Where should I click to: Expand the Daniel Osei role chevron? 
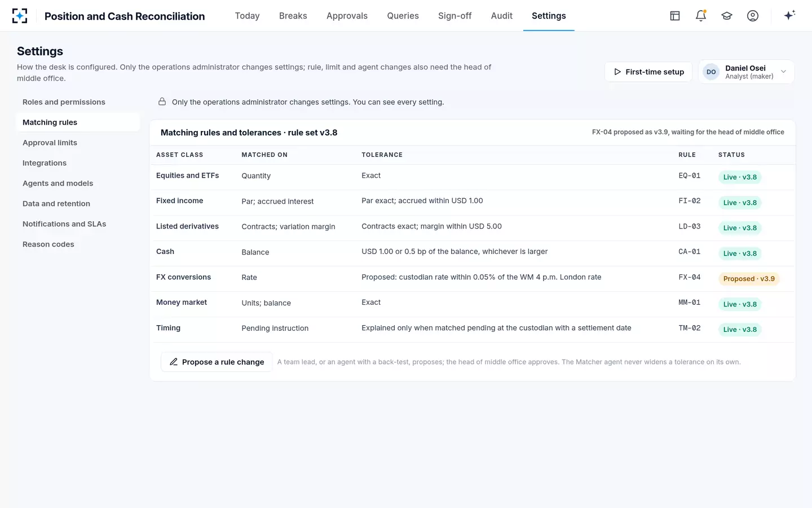click(783, 72)
